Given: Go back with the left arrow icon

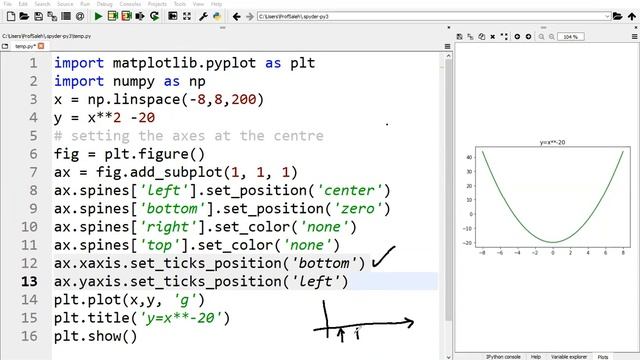Looking at the screenshot, I should [236, 16].
